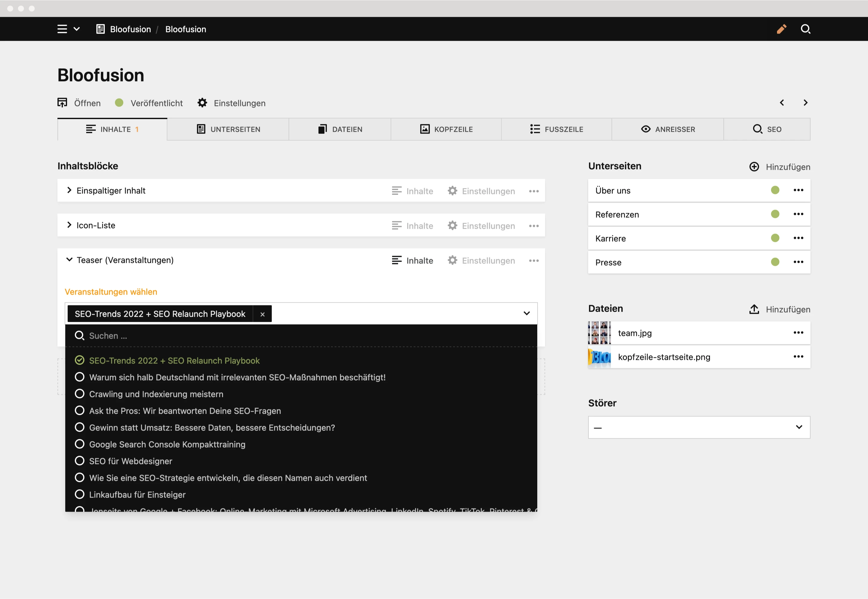Open the Störer dropdown
The width and height of the screenshot is (868, 599).
click(699, 427)
